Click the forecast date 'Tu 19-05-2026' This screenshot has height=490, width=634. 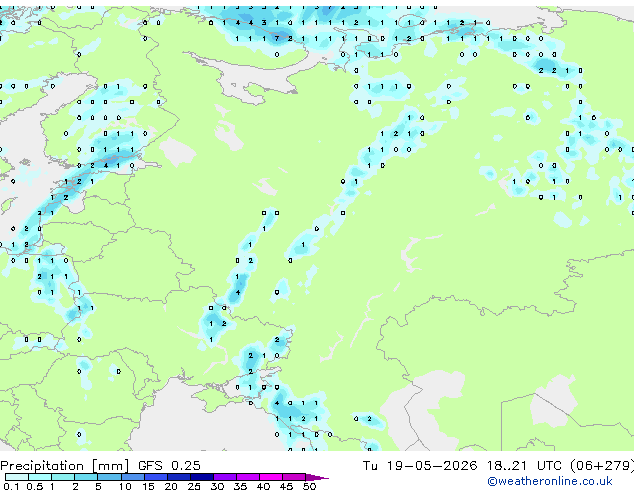coord(420,465)
